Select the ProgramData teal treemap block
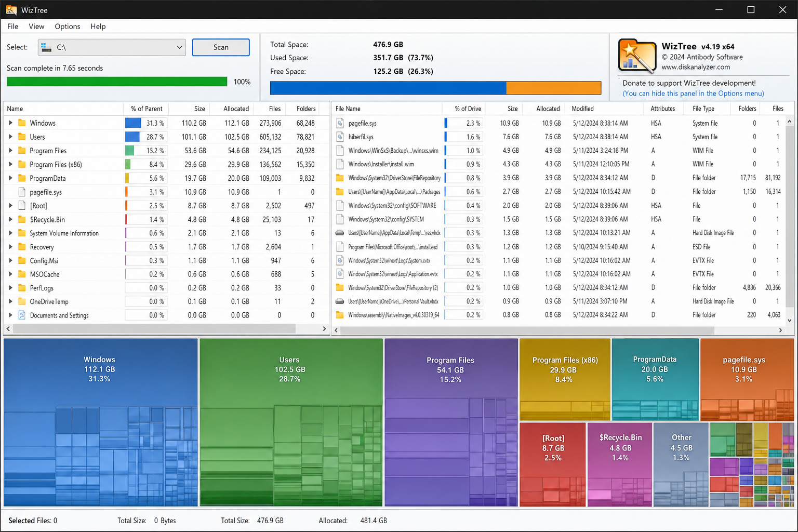Screen dimensions: 798x532 point(655,380)
